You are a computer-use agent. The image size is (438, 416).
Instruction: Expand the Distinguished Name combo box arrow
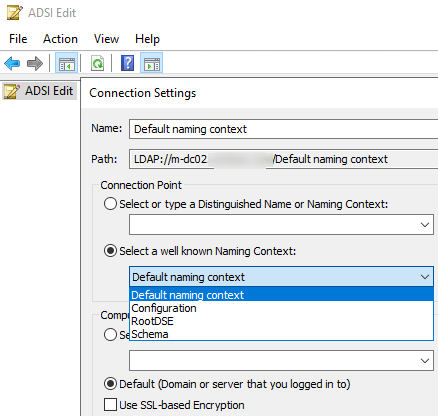coord(425,225)
